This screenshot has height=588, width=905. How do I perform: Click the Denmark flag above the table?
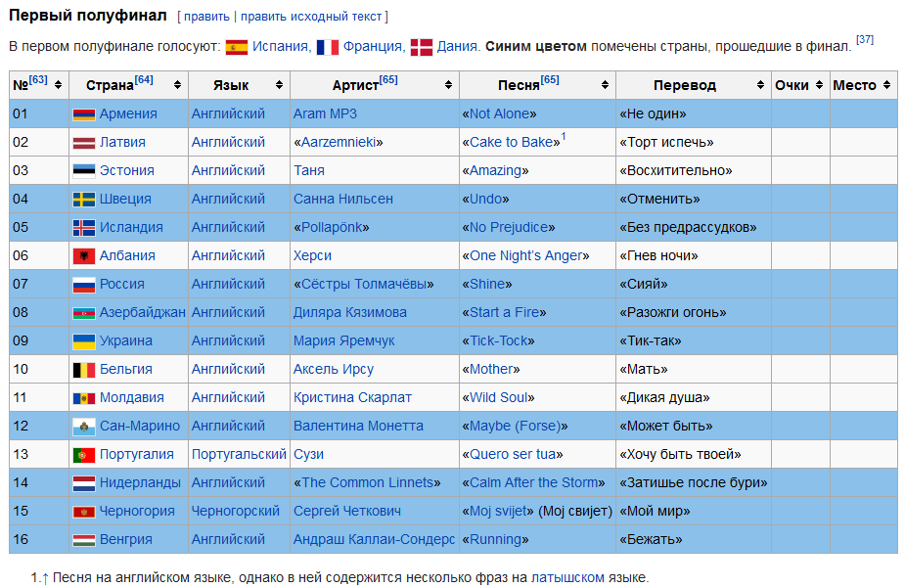421,47
